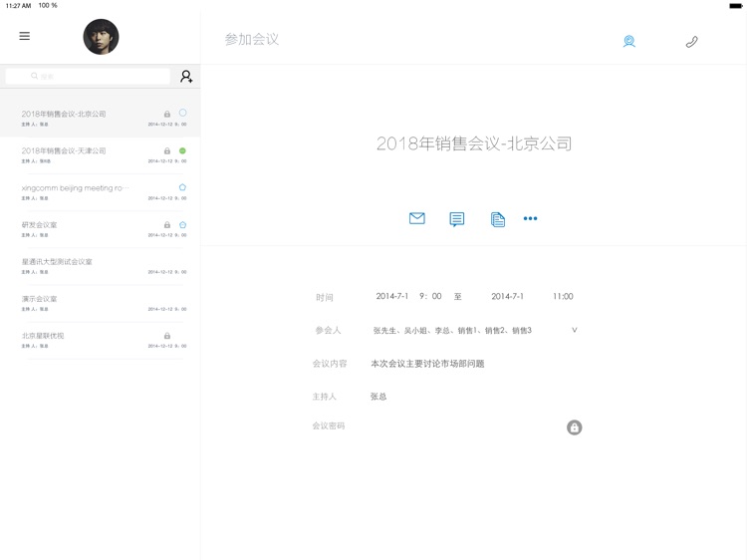Click pentagon status icon on 研发会议室 row
This screenshot has width=747, height=560.
[182, 225]
